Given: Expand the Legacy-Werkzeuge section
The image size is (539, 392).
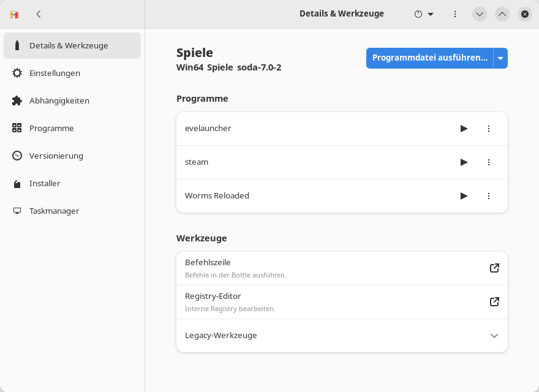Looking at the screenshot, I should click(494, 336).
